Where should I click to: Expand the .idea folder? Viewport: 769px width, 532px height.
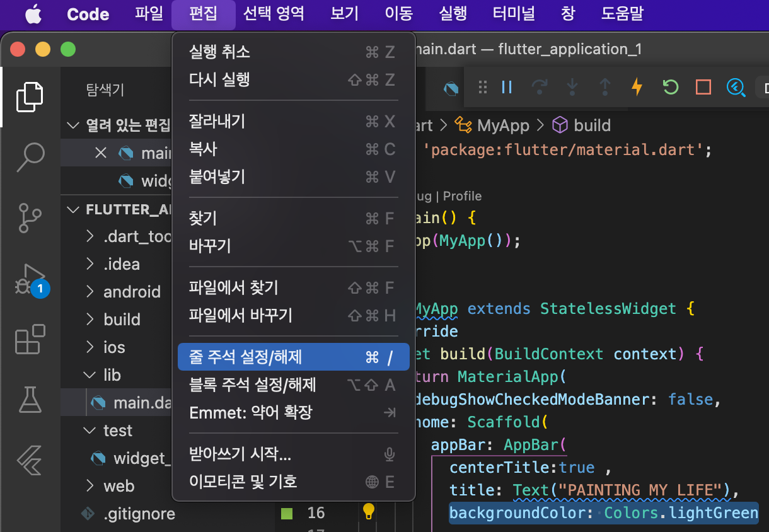(x=90, y=264)
